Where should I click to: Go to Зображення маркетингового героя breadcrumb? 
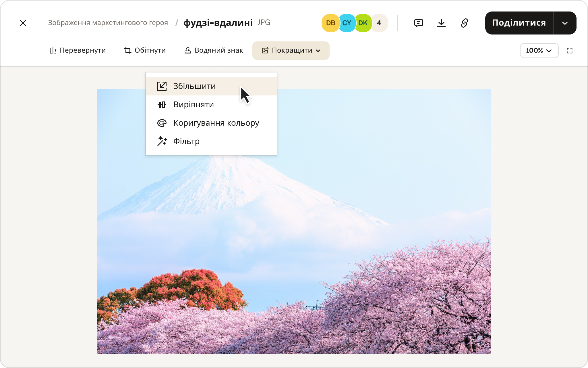[108, 23]
